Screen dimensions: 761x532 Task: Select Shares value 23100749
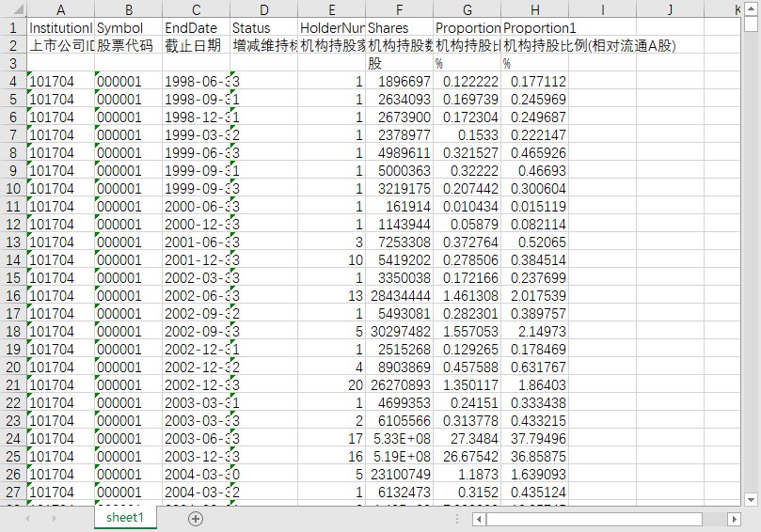point(400,475)
